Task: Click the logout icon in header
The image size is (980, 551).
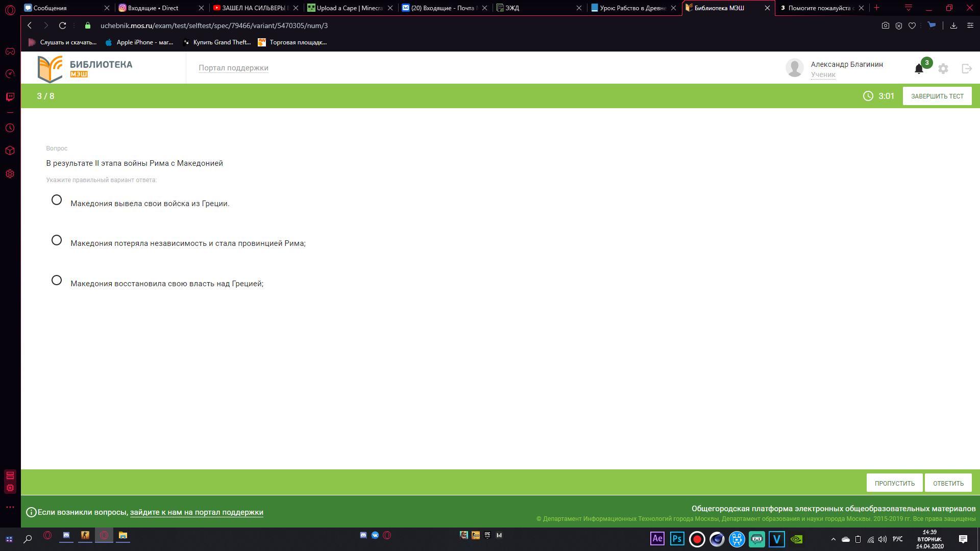Action: (966, 68)
